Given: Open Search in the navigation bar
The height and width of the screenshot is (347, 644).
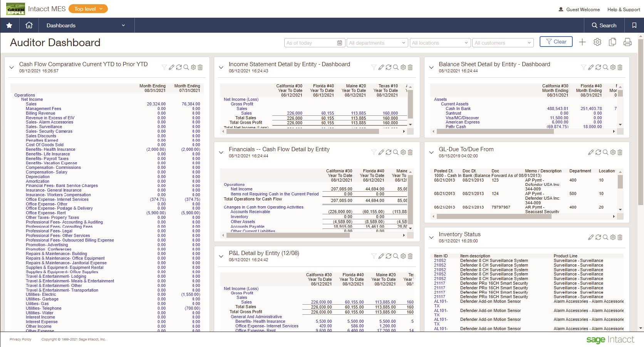Looking at the screenshot, I should click(x=604, y=25).
